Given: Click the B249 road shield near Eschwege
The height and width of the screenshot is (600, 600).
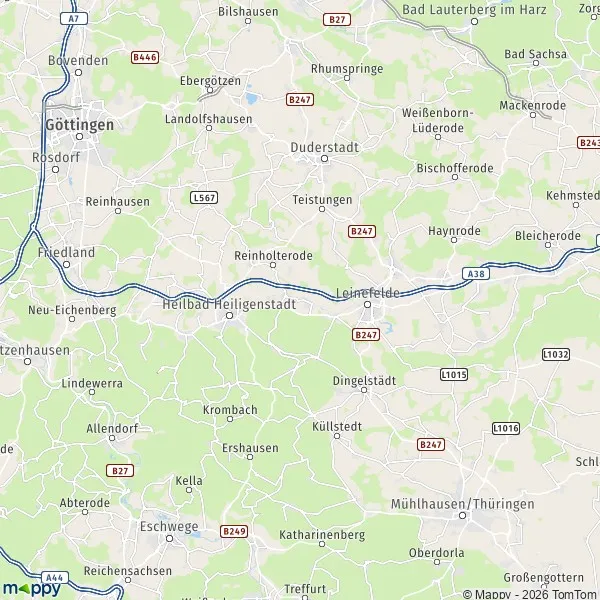Looking at the screenshot, I should point(234,531).
